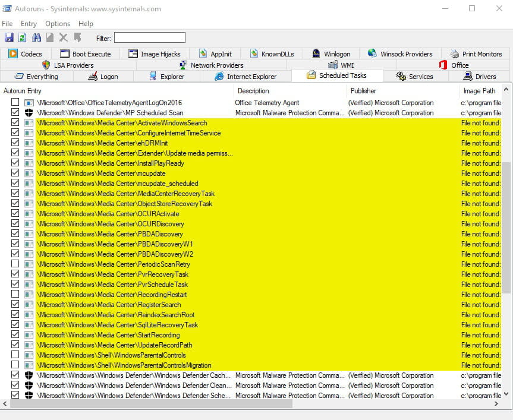Click the icon beside ehDRMInit entry
The image size is (513, 420).
29,143
